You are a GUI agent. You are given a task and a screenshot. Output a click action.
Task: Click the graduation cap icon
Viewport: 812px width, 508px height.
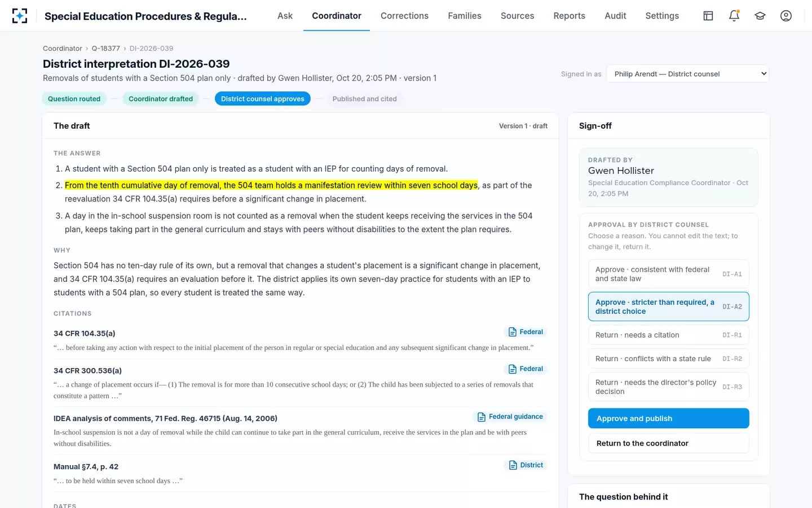tap(760, 16)
